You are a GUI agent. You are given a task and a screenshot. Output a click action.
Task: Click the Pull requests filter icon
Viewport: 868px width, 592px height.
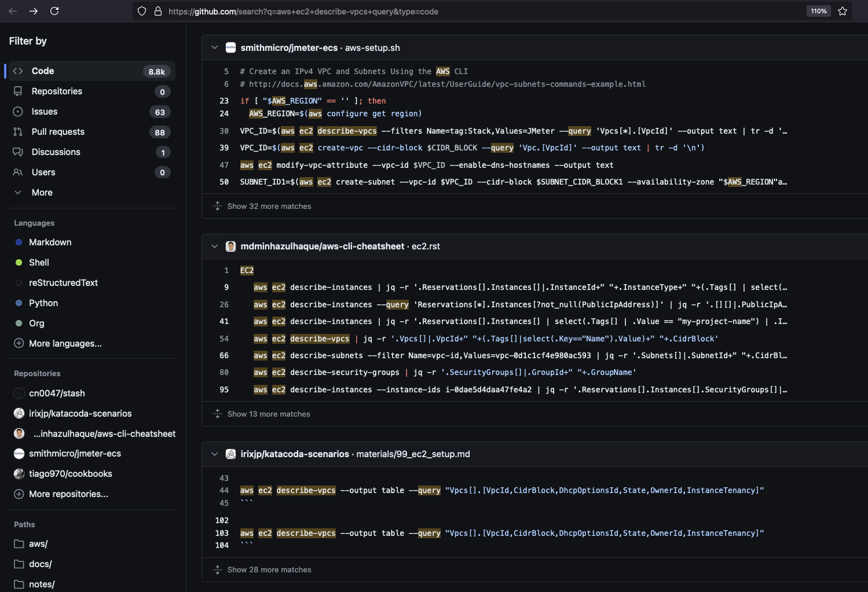[x=18, y=132]
